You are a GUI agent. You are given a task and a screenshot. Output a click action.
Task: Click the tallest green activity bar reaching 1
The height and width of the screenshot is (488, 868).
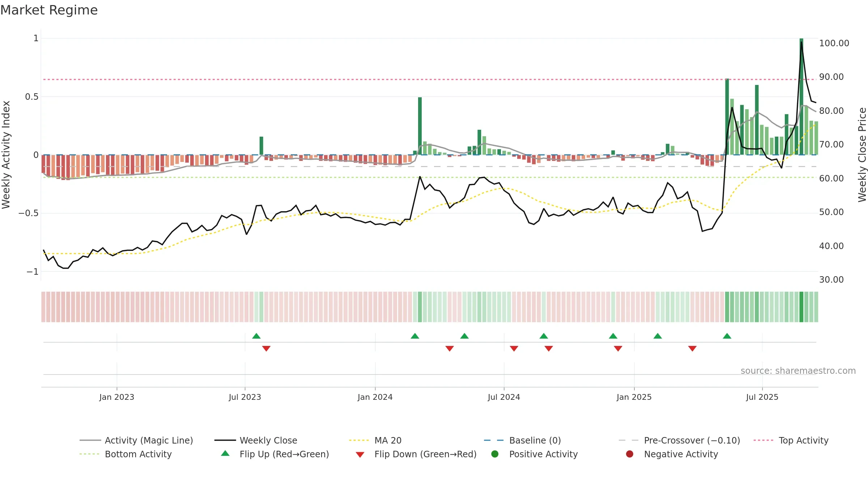801,97
